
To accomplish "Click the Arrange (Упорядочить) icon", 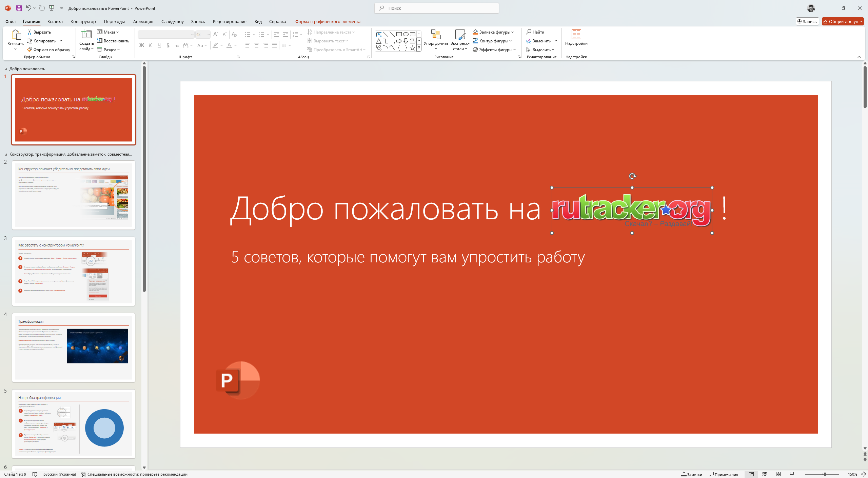I will pyautogui.click(x=436, y=35).
